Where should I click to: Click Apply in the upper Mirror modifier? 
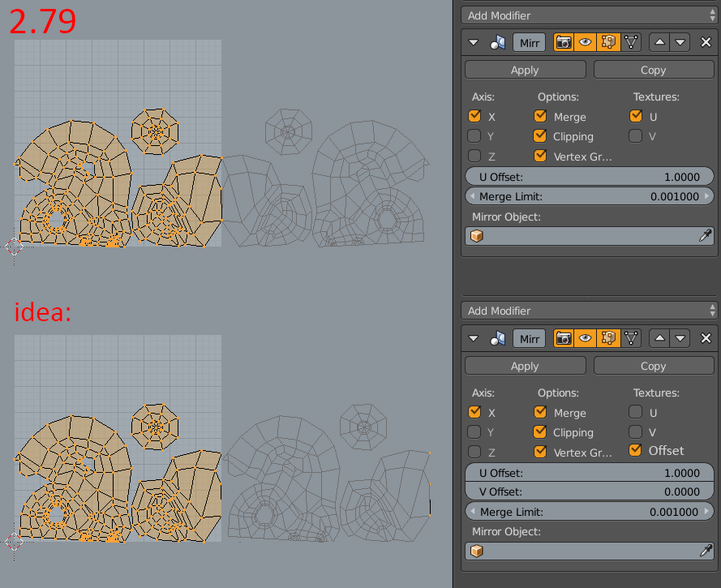coord(525,70)
